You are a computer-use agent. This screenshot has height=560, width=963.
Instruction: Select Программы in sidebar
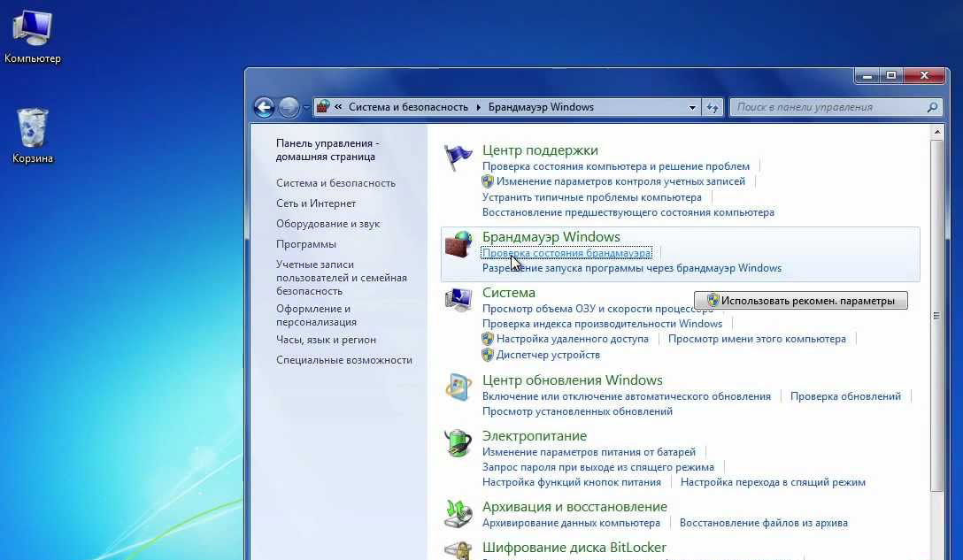[306, 244]
